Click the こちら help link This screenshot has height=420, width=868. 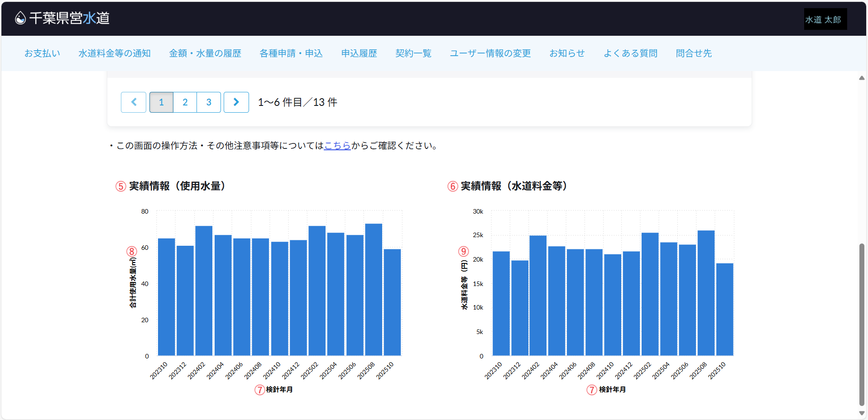(337, 146)
